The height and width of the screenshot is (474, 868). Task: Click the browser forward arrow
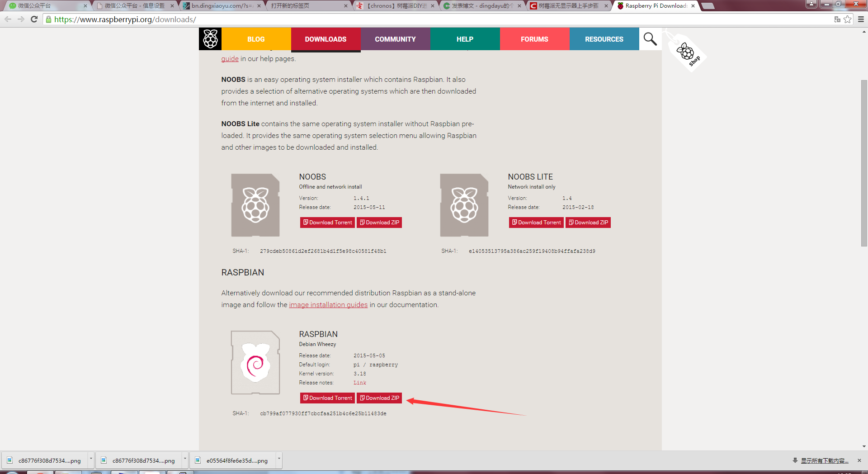coord(21,19)
